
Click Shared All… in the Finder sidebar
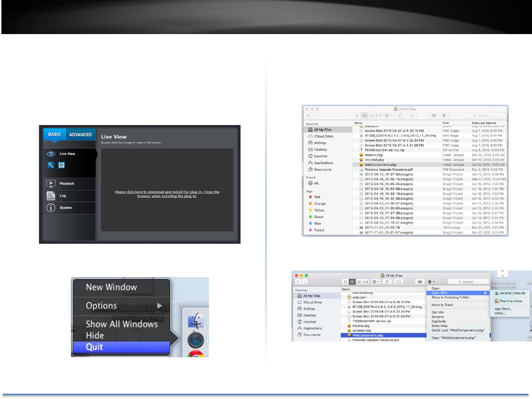tap(328, 183)
